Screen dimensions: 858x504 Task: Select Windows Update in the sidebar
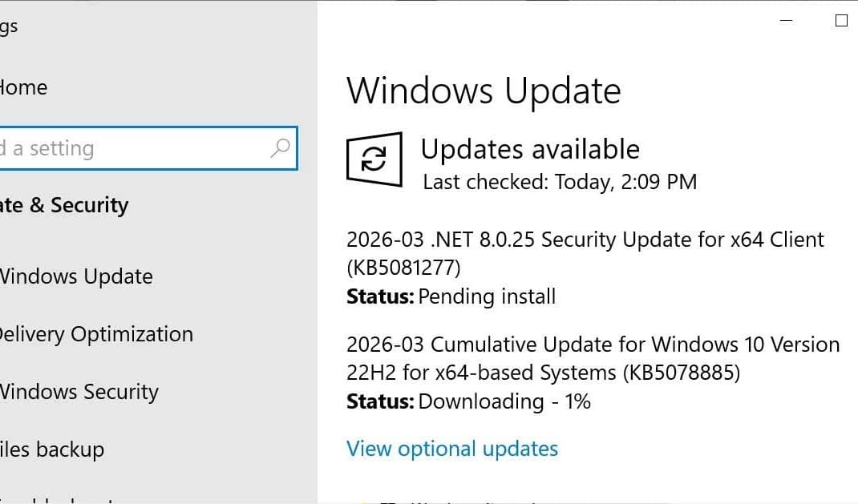point(76,276)
